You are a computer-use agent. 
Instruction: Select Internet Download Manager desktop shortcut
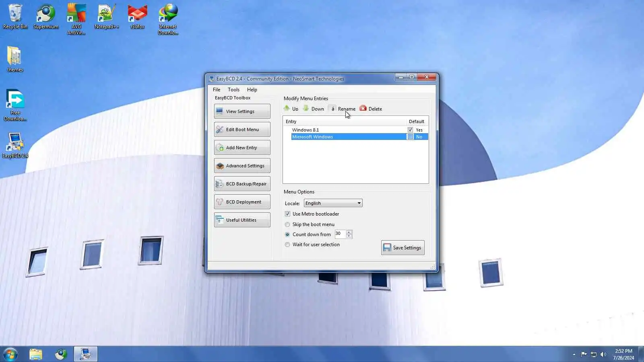pos(168,19)
